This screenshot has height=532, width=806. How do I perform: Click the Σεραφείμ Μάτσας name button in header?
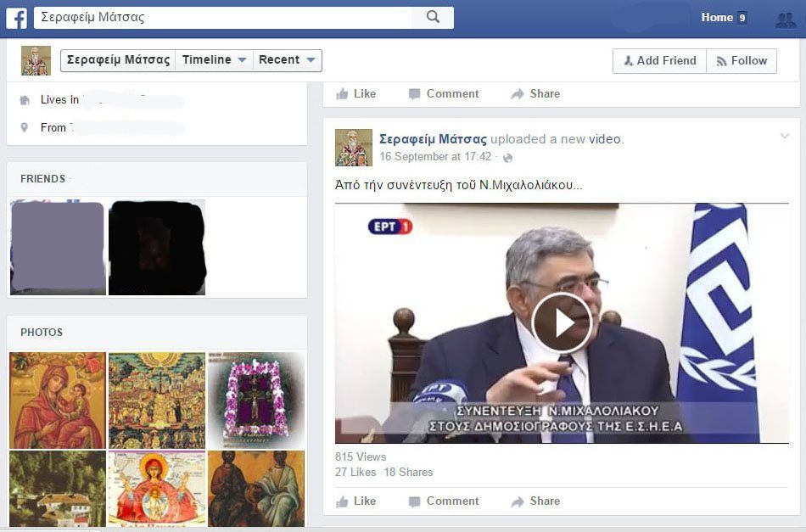118,60
